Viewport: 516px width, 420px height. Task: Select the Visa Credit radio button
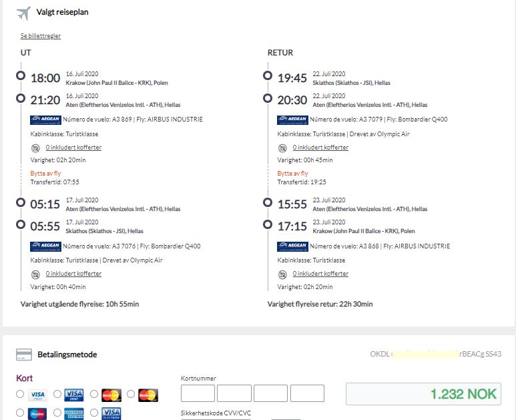tap(20, 394)
